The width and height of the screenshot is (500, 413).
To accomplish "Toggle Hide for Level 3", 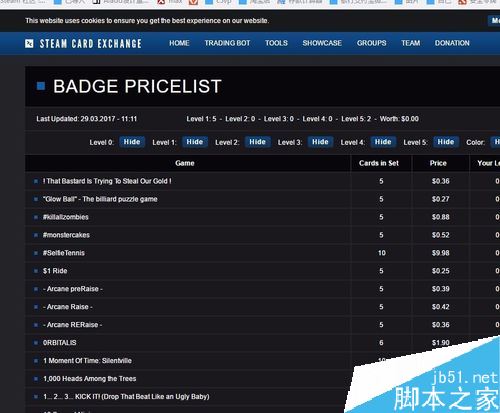I will coord(320,142).
